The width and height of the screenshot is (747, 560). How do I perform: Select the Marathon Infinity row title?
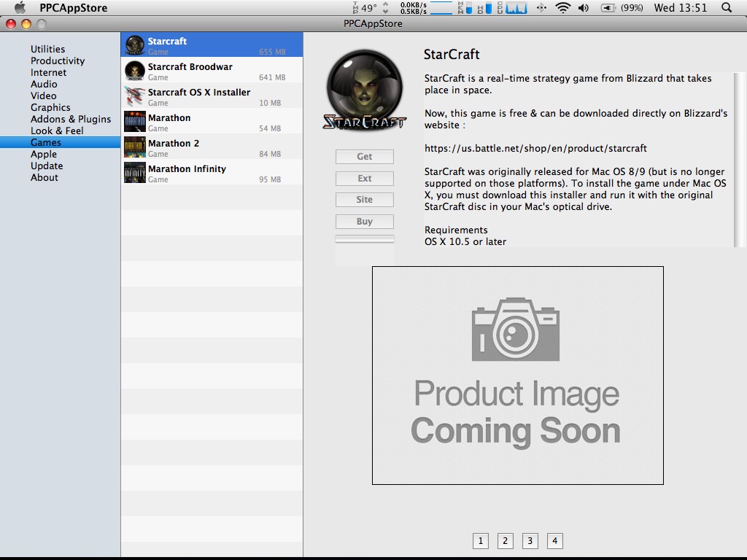(187, 169)
